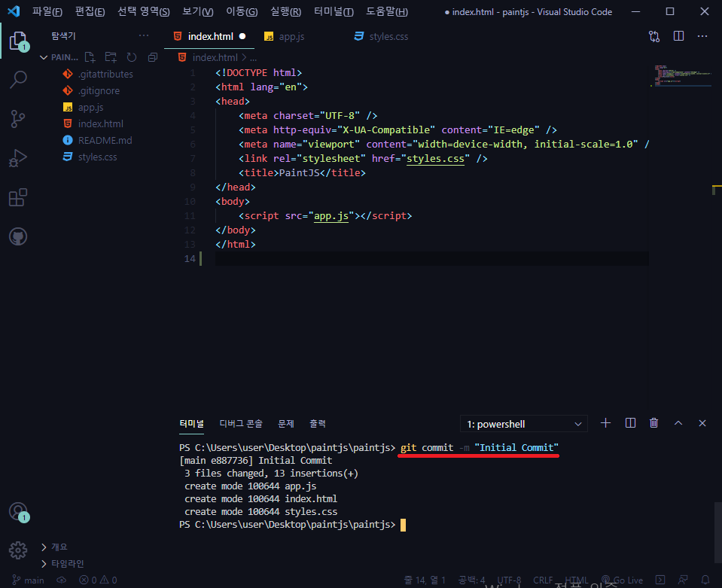The height and width of the screenshot is (588, 722).
Task: Close the terminal panel
Action: tap(702, 423)
